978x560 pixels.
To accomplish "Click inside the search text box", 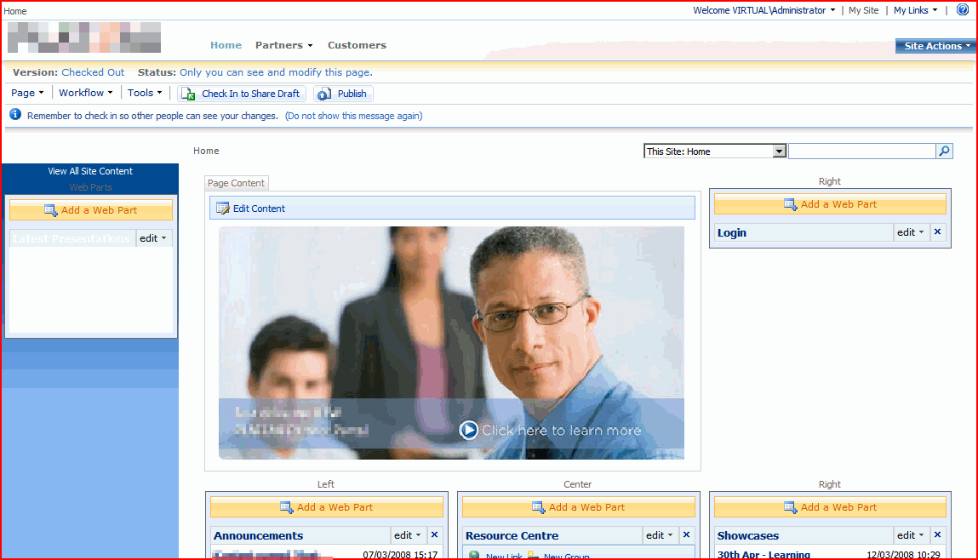I will (861, 151).
